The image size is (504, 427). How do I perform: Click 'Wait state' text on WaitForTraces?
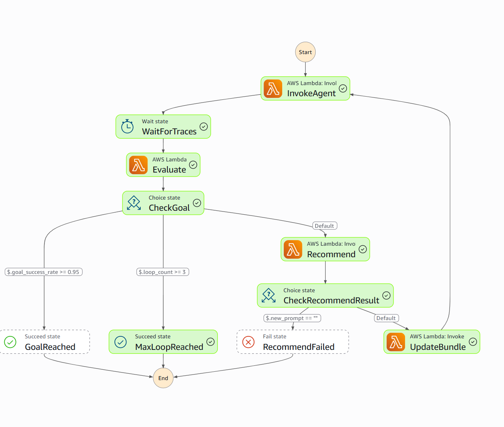click(155, 121)
